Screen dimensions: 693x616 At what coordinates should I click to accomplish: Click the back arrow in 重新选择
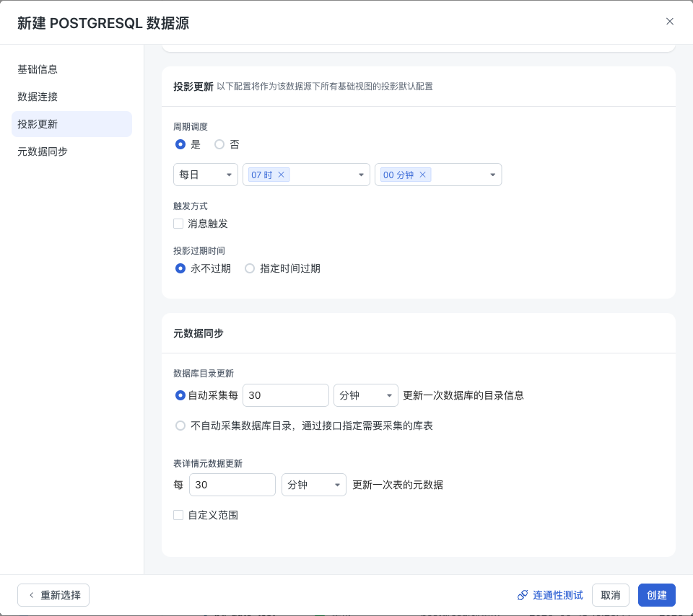click(31, 595)
